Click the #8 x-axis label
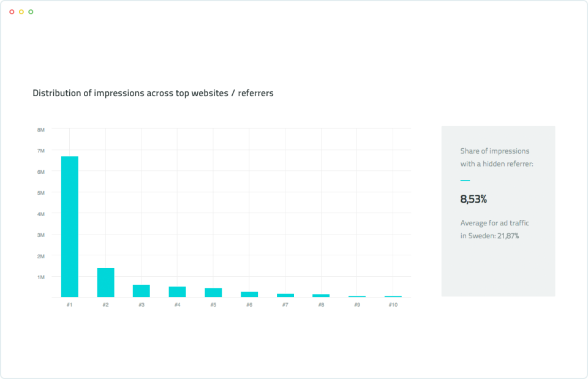 [321, 304]
